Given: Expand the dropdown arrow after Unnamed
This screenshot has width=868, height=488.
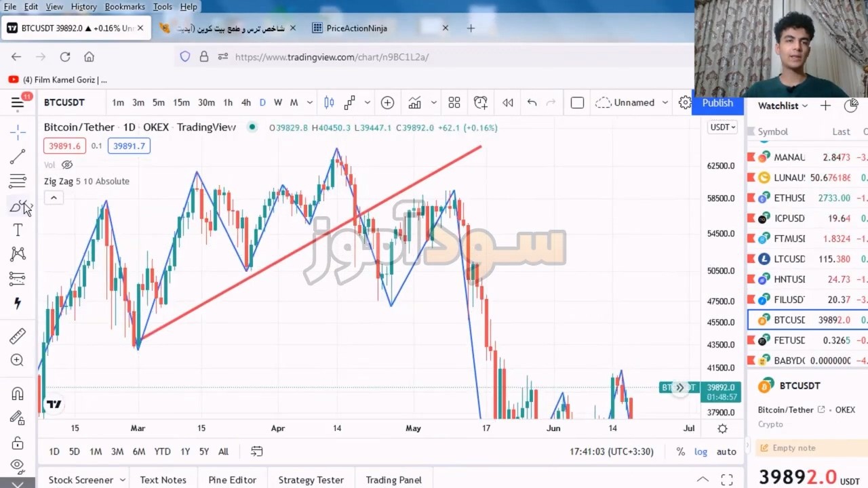Looking at the screenshot, I should [x=665, y=103].
